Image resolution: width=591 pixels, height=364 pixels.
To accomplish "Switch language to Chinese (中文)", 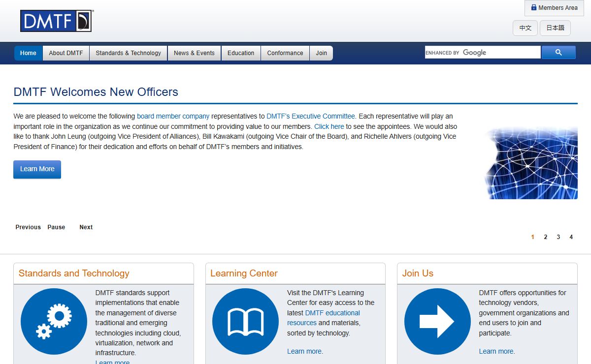I will [525, 28].
